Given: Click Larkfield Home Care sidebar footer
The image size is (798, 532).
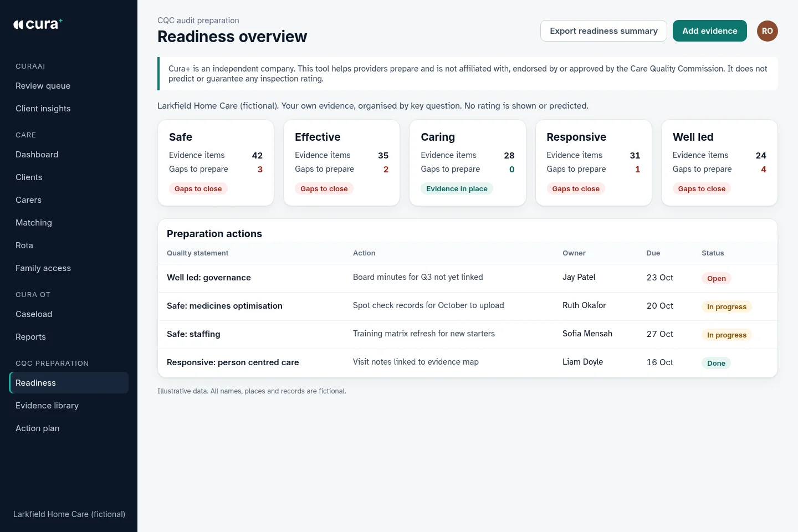Looking at the screenshot, I should coord(69,514).
